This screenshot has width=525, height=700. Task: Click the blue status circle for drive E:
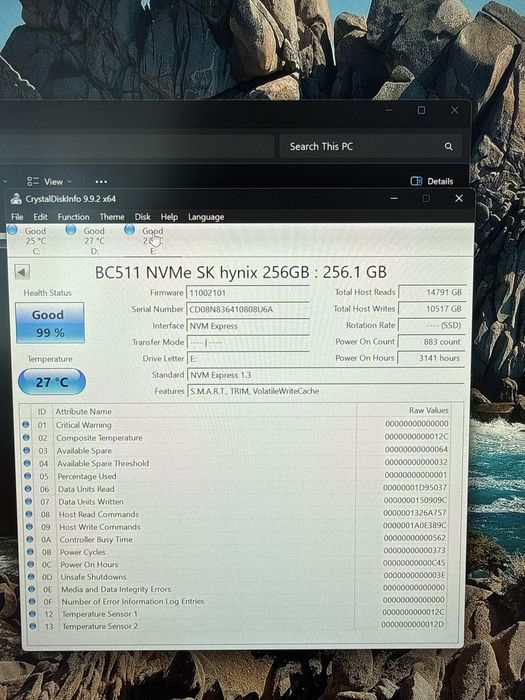click(x=129, y=229)
